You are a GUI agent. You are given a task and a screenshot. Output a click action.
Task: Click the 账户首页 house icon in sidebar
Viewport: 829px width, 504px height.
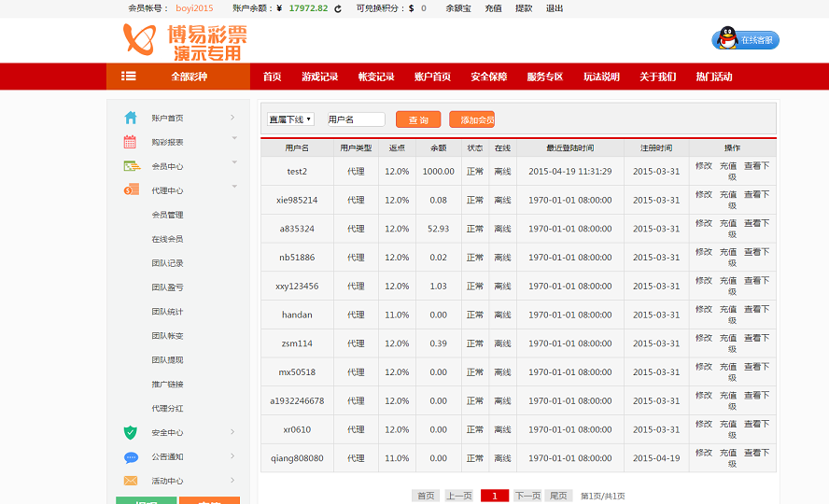[x=131, y=118]
